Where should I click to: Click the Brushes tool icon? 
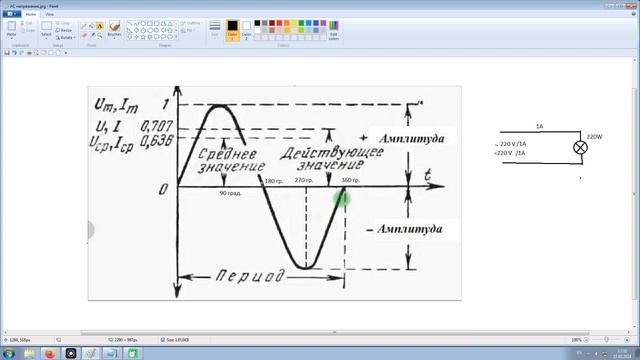tap(114, 26)
